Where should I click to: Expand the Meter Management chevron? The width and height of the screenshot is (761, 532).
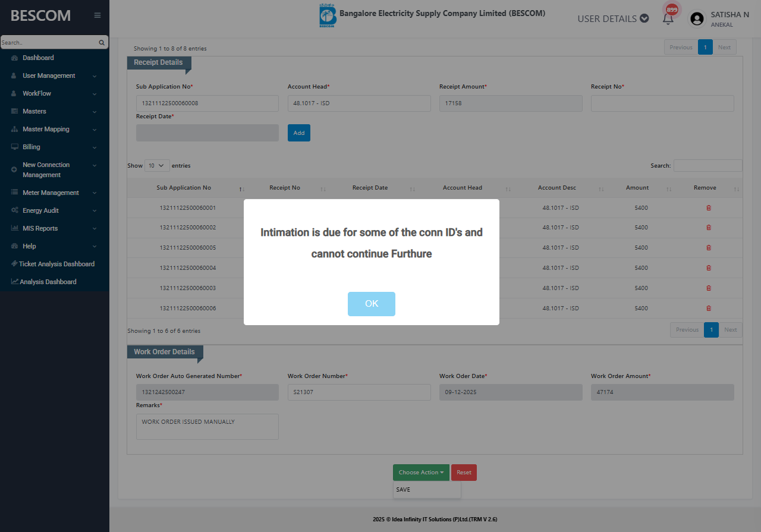(95, 193)
